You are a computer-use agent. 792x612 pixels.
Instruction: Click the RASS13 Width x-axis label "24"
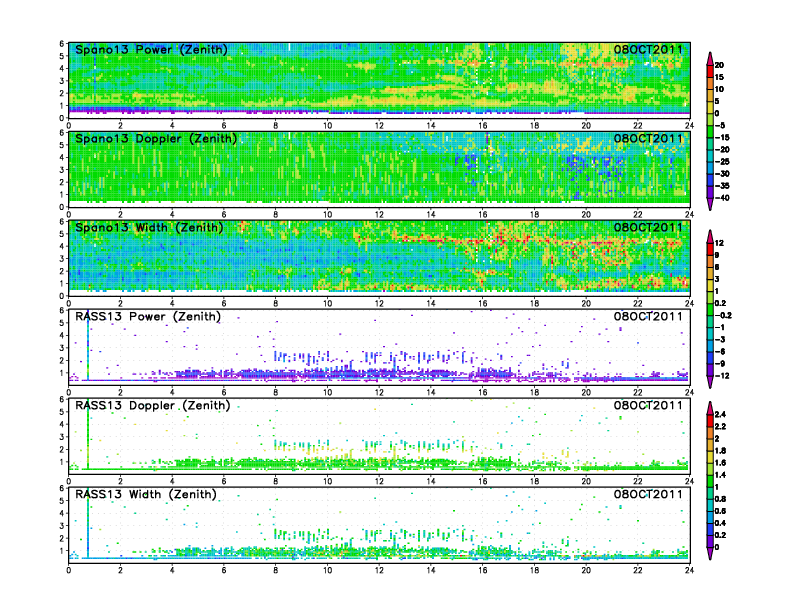pos(689,570)
